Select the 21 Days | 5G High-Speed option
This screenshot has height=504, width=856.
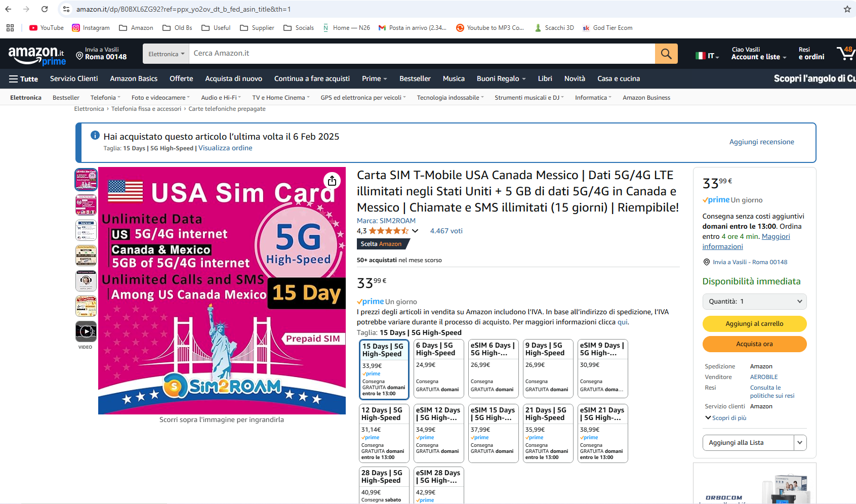tap(548, 433)
